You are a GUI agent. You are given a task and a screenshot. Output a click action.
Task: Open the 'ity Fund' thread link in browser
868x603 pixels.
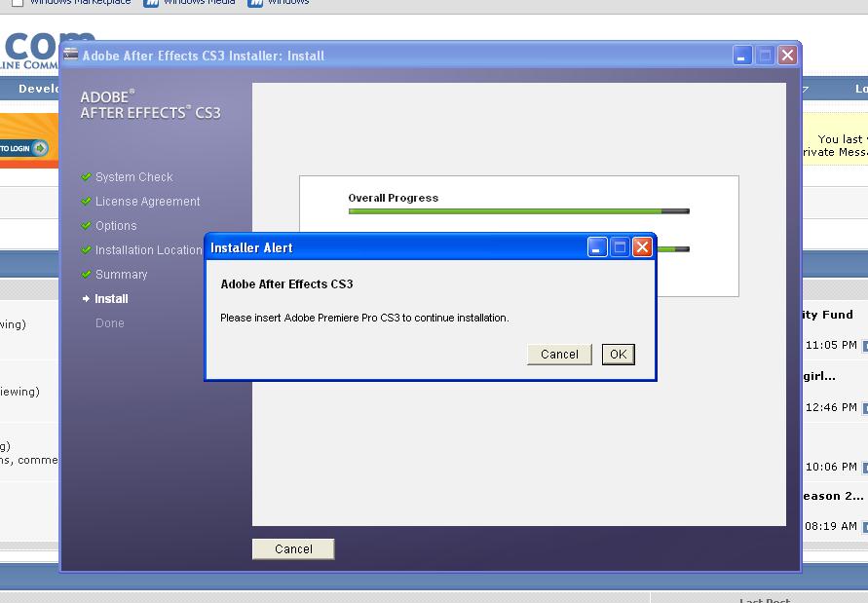point(828,315)
